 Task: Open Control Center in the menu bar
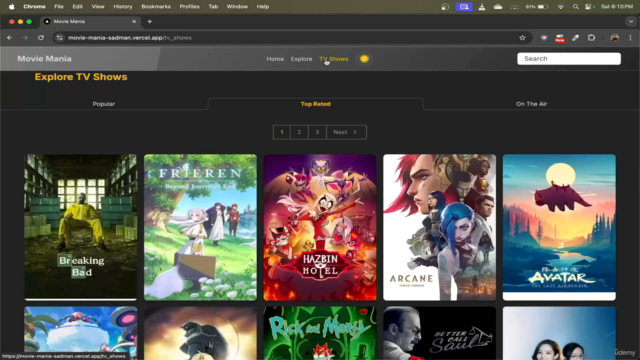589,7
